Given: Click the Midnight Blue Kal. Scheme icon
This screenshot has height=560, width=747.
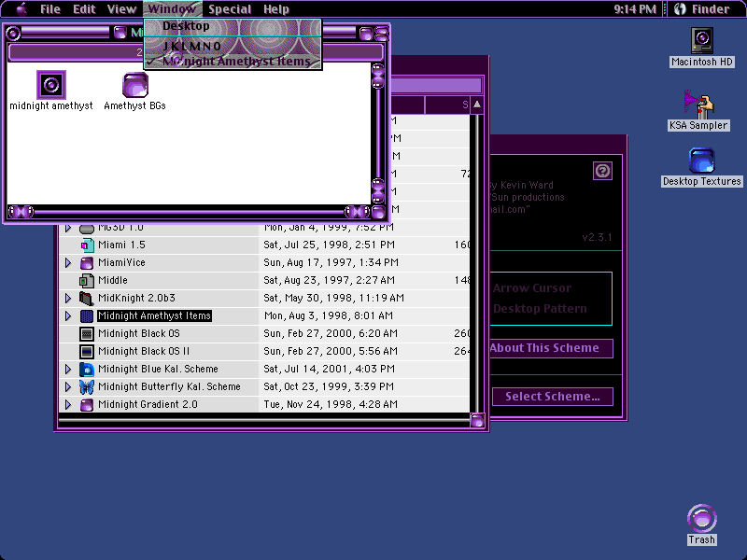Looking at the screenshot, I should coord(87,369).
